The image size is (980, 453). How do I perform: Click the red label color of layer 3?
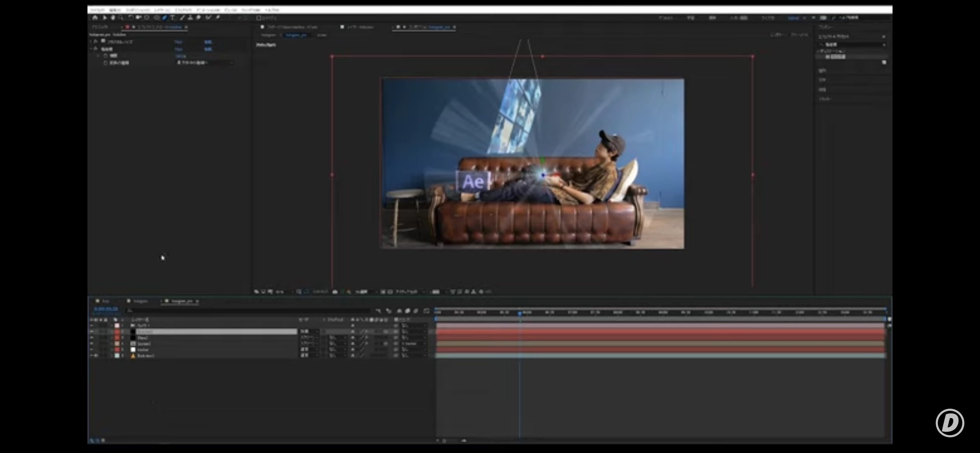tap(117, 338)
